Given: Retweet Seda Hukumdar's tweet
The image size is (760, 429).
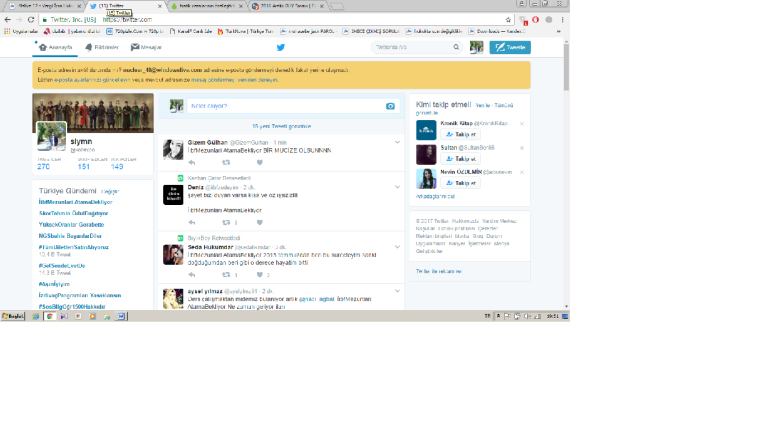Looking at the screenshot, I should tap(226, 275).
